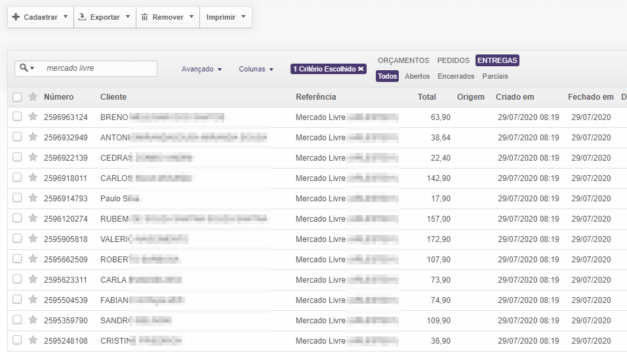Click the mercado livre search field
Screen dimensions: 627x364
pos(98,68)
